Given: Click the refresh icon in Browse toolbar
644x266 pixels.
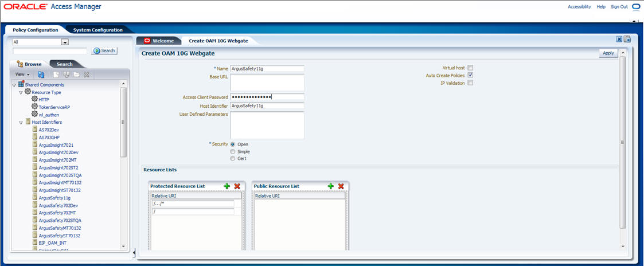Looking at the screenshot, I should point(41,75).
